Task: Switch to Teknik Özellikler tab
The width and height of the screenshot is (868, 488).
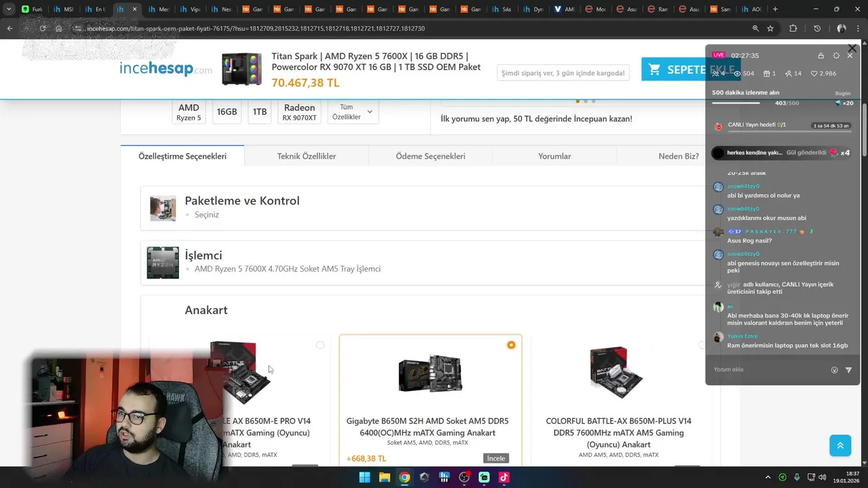Action: point(307,156)
